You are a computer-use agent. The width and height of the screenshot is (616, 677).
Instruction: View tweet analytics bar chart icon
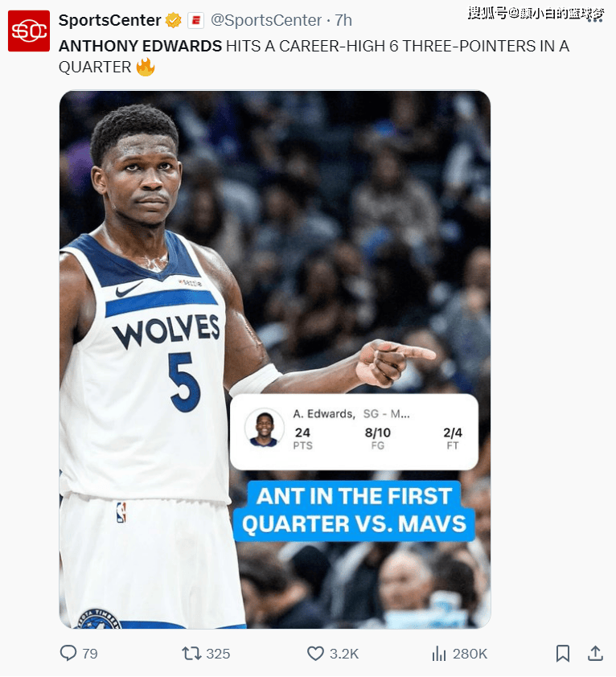point(439,654)
